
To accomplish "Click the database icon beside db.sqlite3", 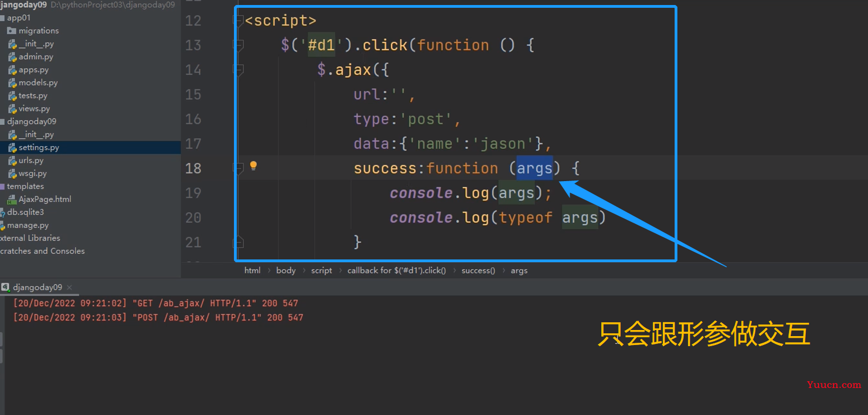I will pos(2,212).
